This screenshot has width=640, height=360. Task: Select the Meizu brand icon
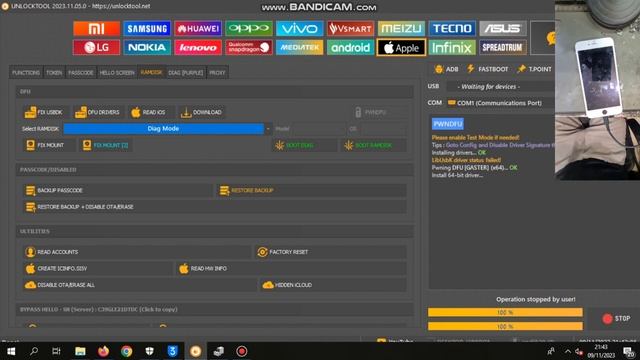401,29
